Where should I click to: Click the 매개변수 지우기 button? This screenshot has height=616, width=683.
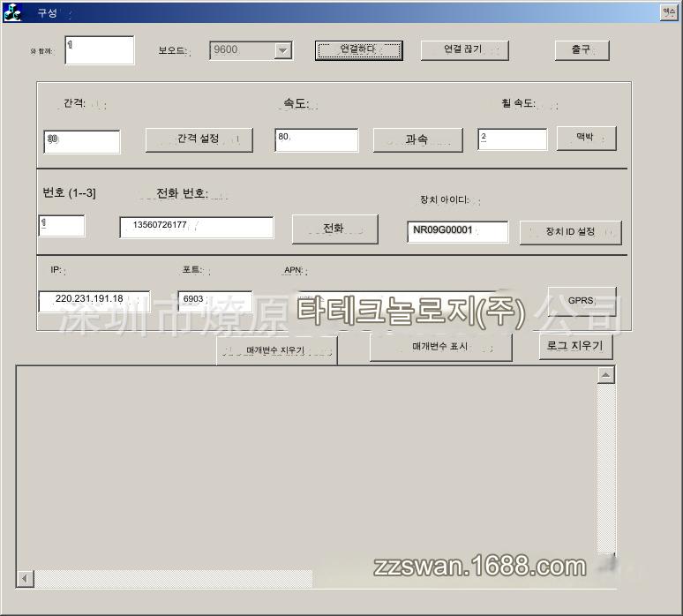(276, 350)
